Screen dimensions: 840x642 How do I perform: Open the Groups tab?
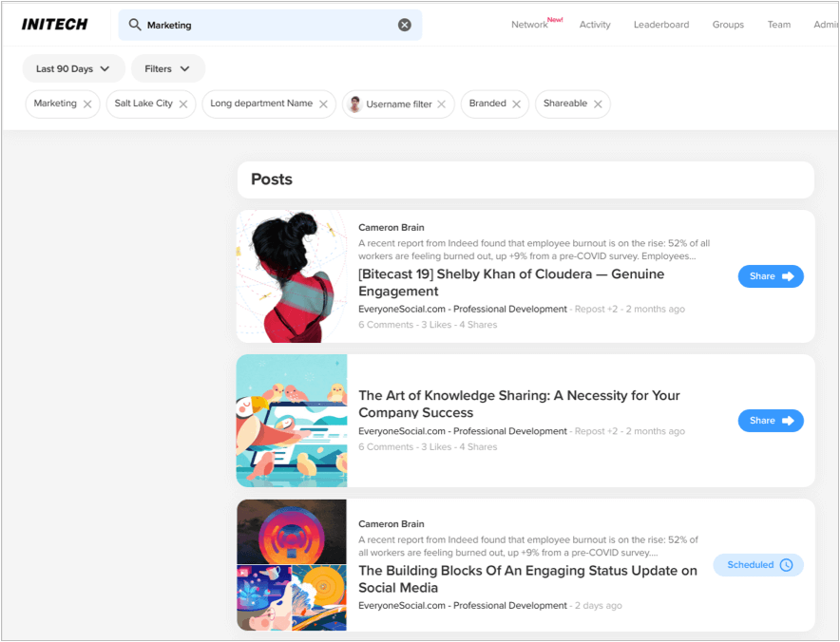(x=728, y=25)
